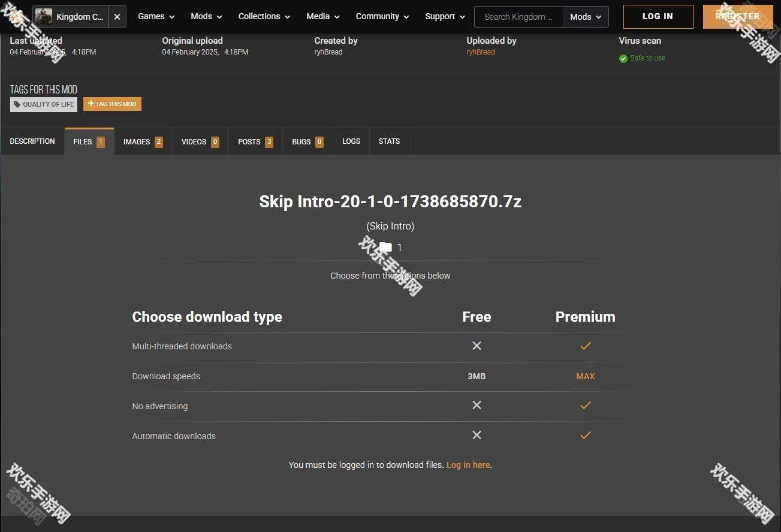Open the Posts tab

[x=255, y=142]
